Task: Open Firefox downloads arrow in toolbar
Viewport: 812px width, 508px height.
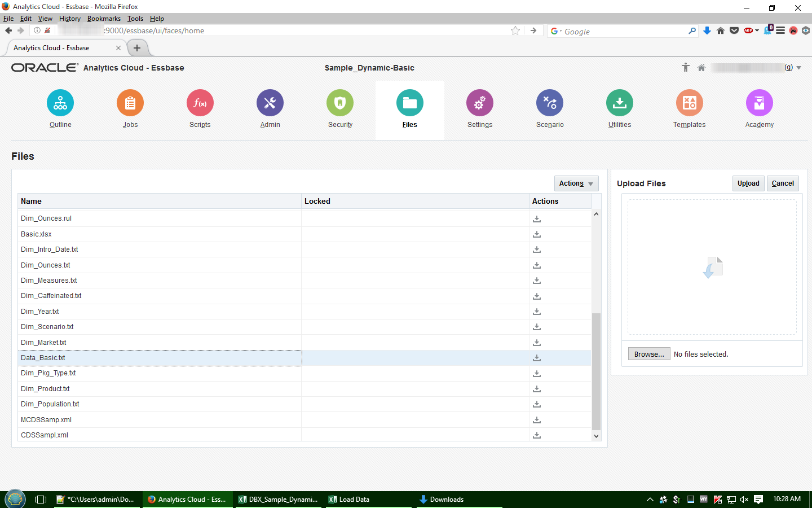Action: (707, 30)
